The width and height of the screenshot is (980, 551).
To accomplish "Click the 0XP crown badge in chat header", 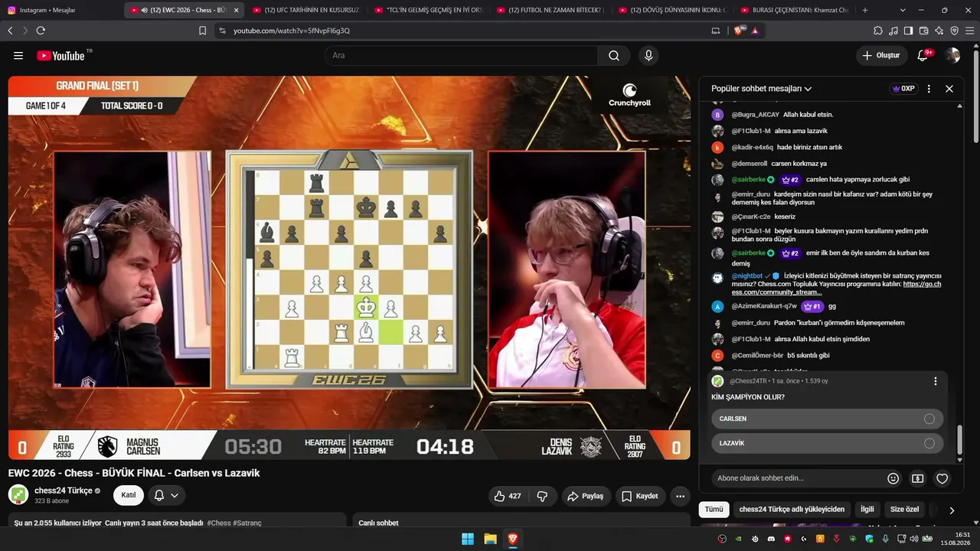I will click(x=904, y=89).
